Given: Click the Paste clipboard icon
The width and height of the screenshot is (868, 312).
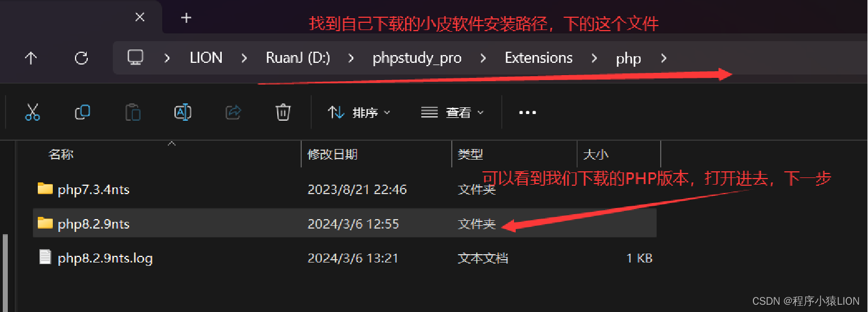Looking at the screenshot, I should coord(133,112).
